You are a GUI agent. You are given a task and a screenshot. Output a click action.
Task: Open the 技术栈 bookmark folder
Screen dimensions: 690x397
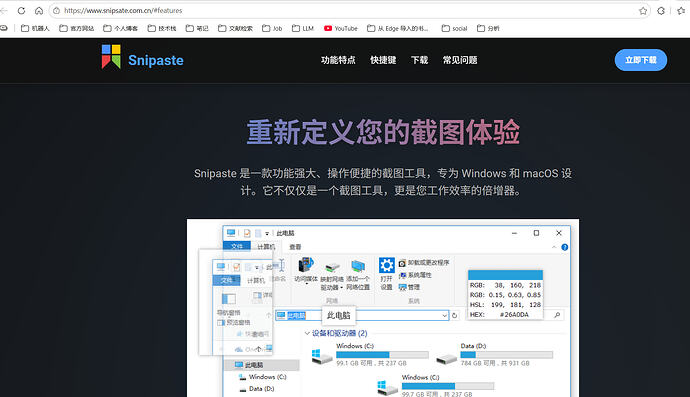(162, 28)
